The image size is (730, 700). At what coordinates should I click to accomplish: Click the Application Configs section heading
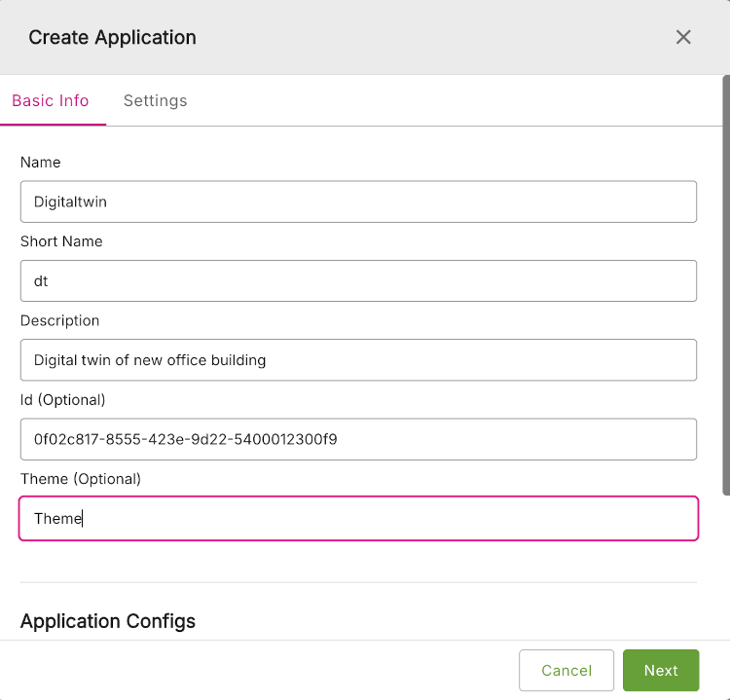pos(108,621)
